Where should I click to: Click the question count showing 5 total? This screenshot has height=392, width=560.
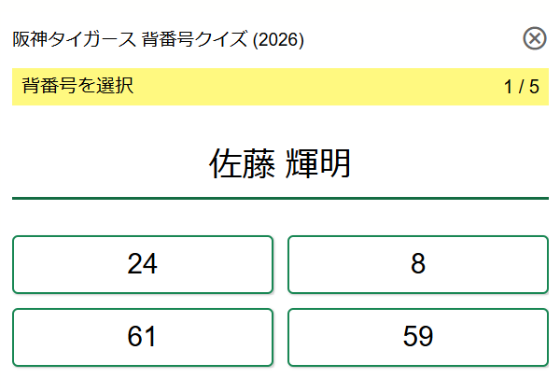[534, 88]
